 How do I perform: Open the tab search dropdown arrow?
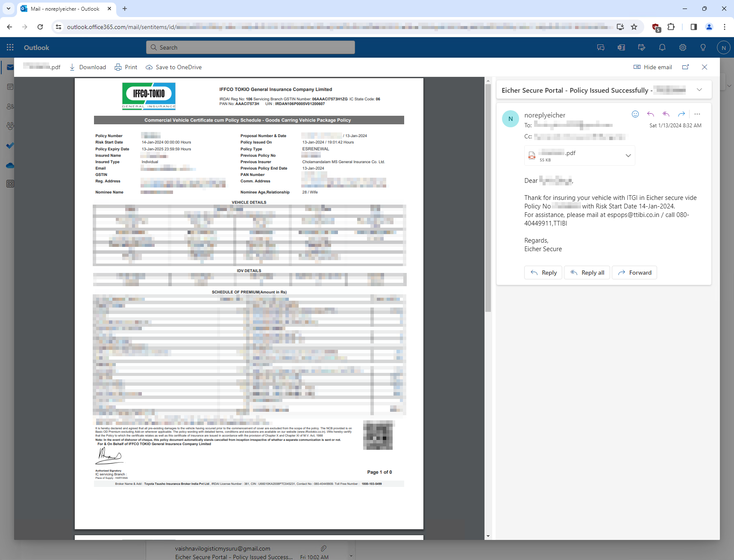[x=9, y=9]
